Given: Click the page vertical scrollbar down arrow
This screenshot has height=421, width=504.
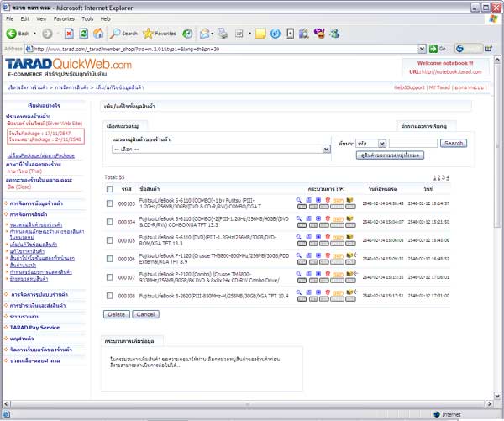Looking at the screenshot, I should (x=497, y=396).
